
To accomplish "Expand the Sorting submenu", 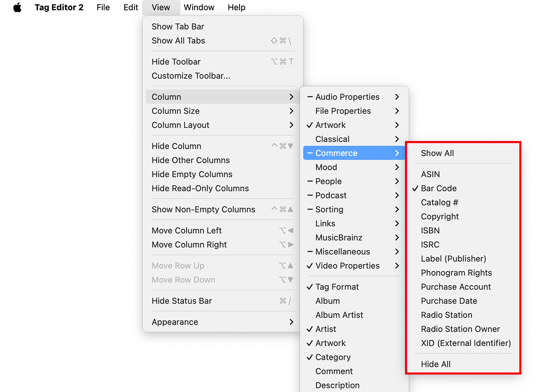I will [354, 209].
